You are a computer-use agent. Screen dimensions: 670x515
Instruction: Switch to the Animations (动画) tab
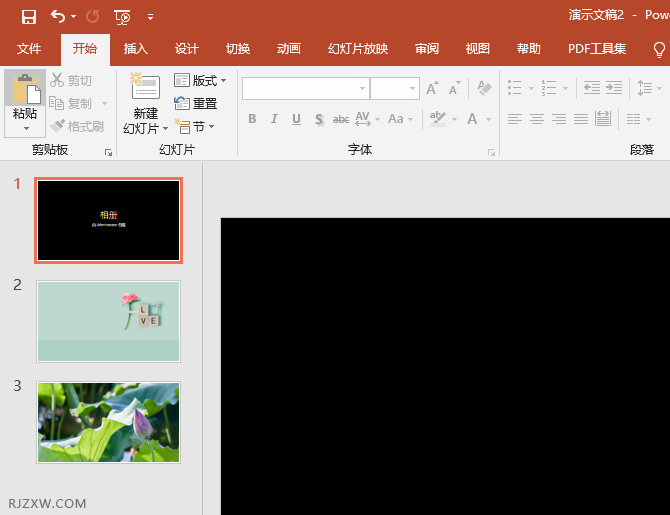[x=288, y=49]
